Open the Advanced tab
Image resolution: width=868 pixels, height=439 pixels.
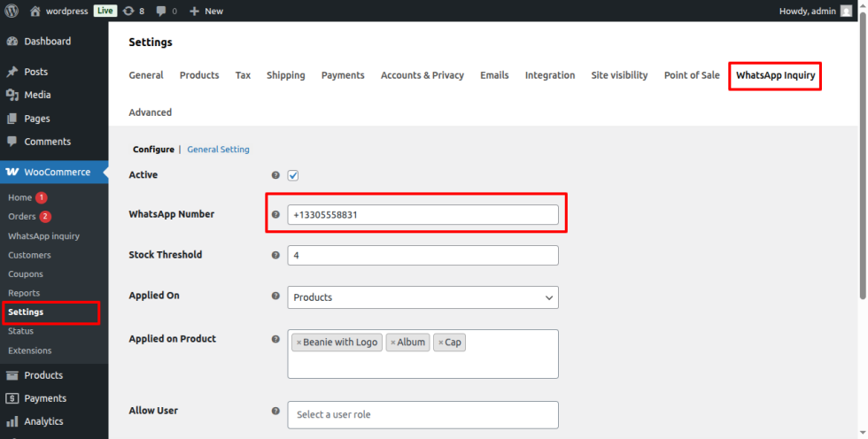click(150, 112)
